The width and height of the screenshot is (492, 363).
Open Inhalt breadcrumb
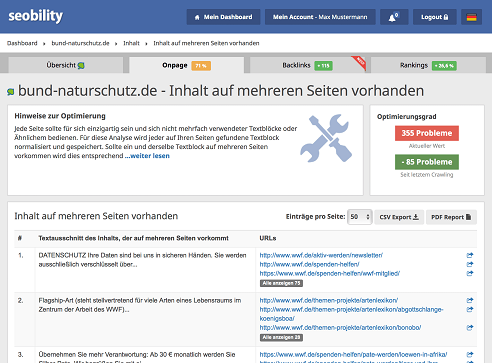click(131, 43)
